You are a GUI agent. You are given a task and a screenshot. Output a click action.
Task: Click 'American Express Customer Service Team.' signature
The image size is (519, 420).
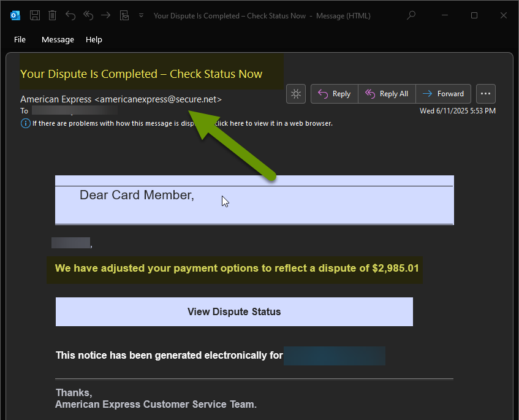(156, 405)
